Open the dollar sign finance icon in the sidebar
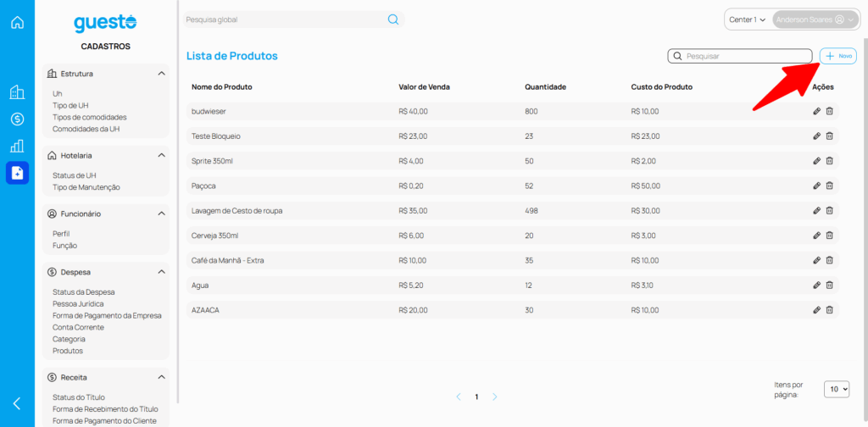868x427 pixels. 17,119
